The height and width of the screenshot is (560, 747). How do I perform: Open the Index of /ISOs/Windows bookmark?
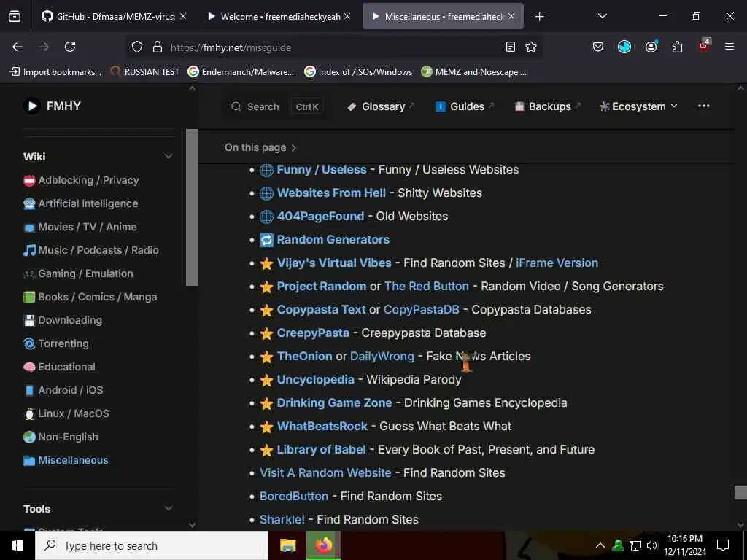[358, 72]
